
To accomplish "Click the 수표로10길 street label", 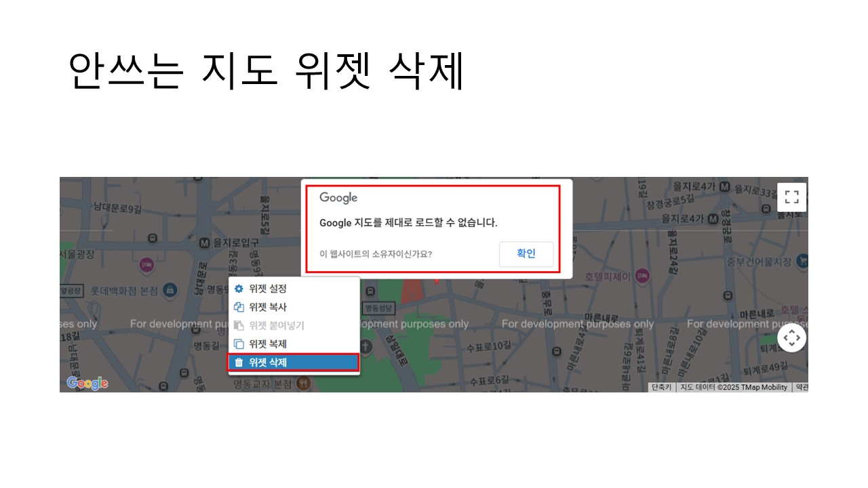I will [489, 346].
